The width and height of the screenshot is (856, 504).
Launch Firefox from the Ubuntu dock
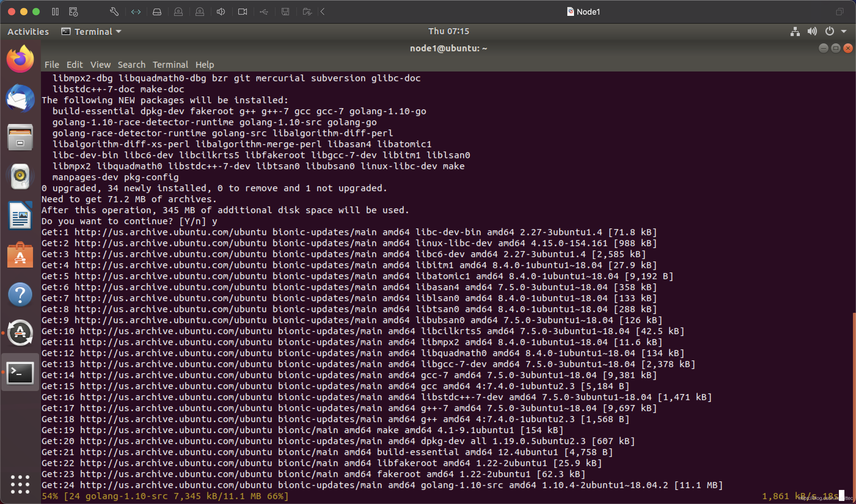pos(20,59)
